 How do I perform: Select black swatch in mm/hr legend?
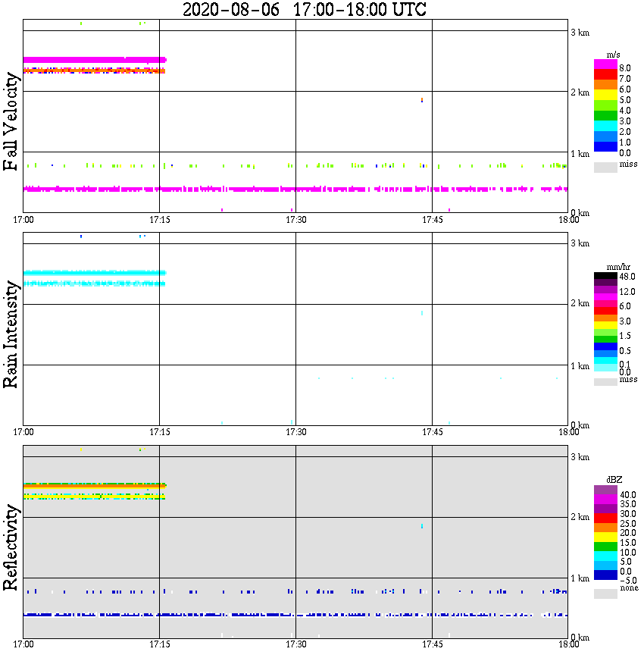[x=605, y=276]
